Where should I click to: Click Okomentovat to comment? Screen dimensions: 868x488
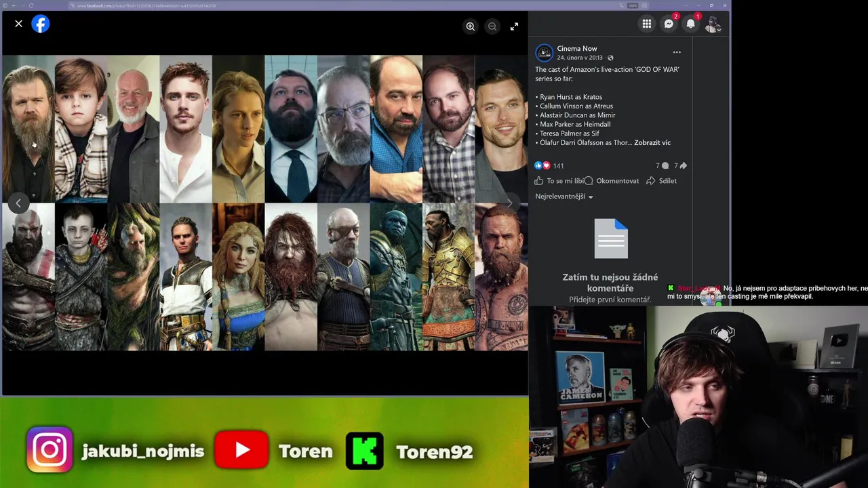(612, 181)
